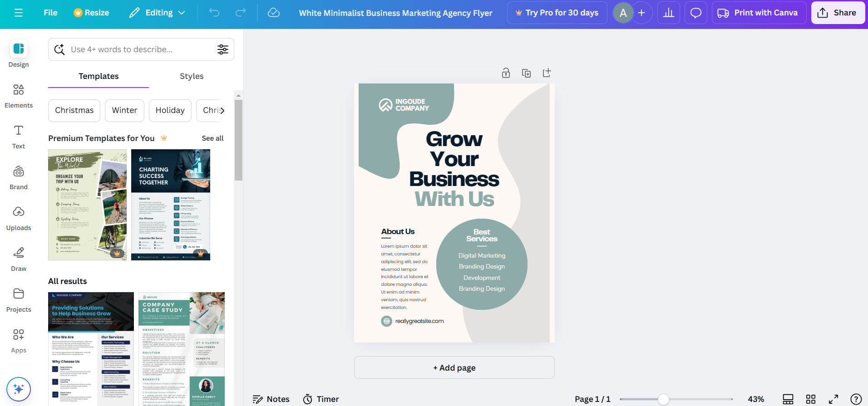Open the help question mark
The width and height of the screenshot is (868, 406).
(856, 399)
